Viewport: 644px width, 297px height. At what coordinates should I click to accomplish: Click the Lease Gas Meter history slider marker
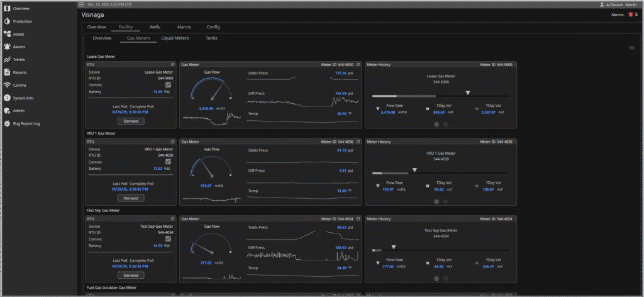[x=467, y=92]
